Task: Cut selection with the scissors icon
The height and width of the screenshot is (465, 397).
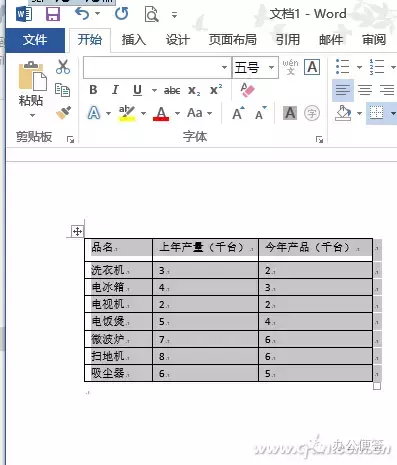Action: [63, 67]
